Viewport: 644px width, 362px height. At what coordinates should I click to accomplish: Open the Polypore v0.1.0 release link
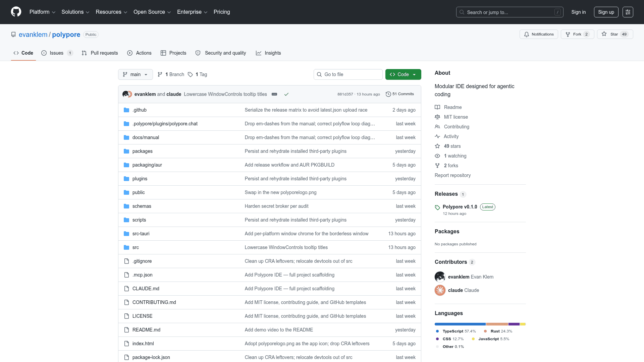pyautogui.click(x=460, y=207)
